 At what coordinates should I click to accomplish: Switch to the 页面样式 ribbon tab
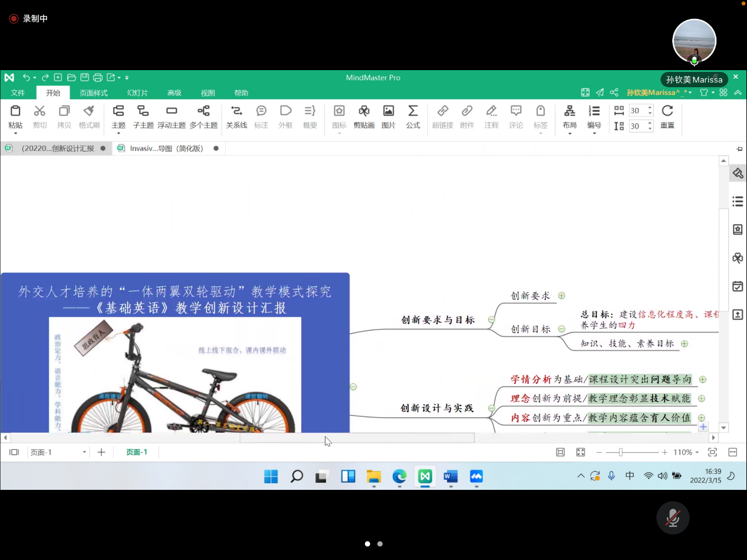click(94, 93)
